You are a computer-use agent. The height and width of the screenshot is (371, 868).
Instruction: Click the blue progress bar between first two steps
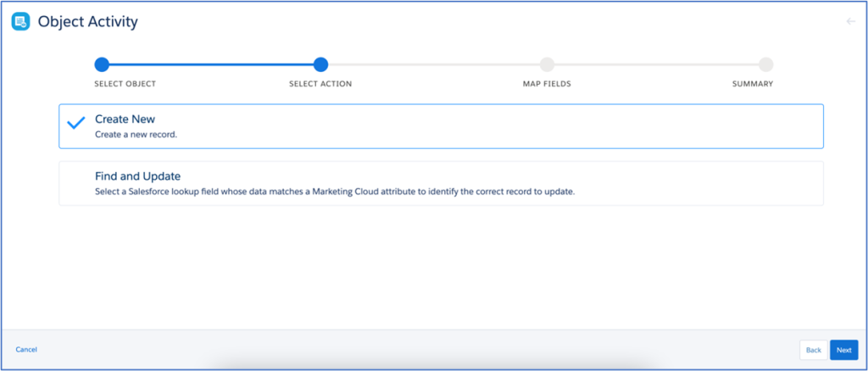point(211,64)
